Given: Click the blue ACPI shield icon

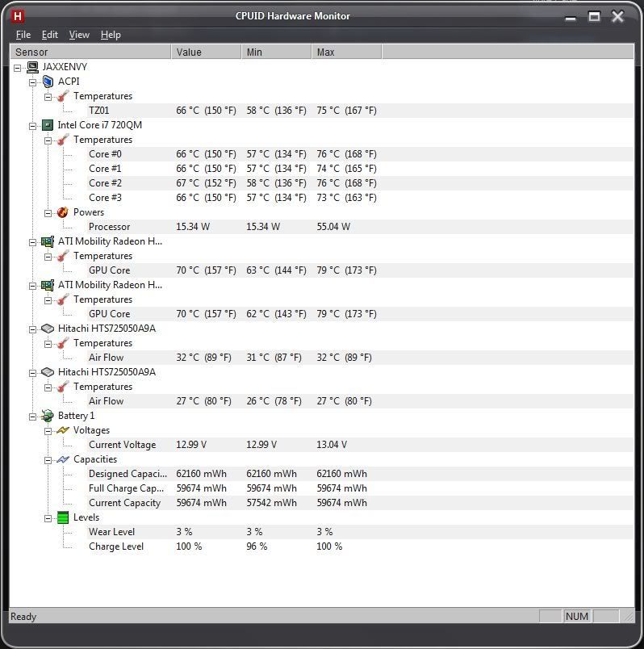Looking at the screenshot, I should (x=48, y=82).
